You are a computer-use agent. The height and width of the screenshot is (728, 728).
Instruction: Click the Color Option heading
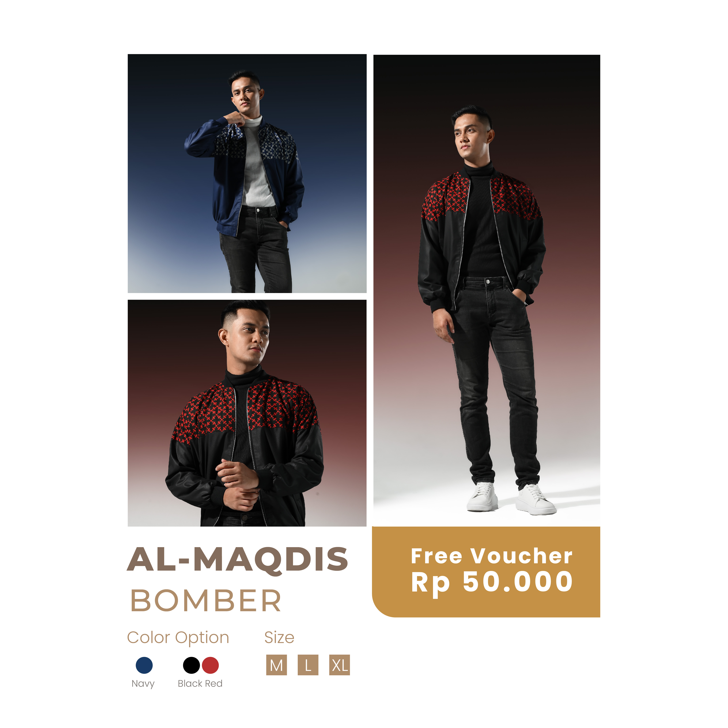coord(178,637)
